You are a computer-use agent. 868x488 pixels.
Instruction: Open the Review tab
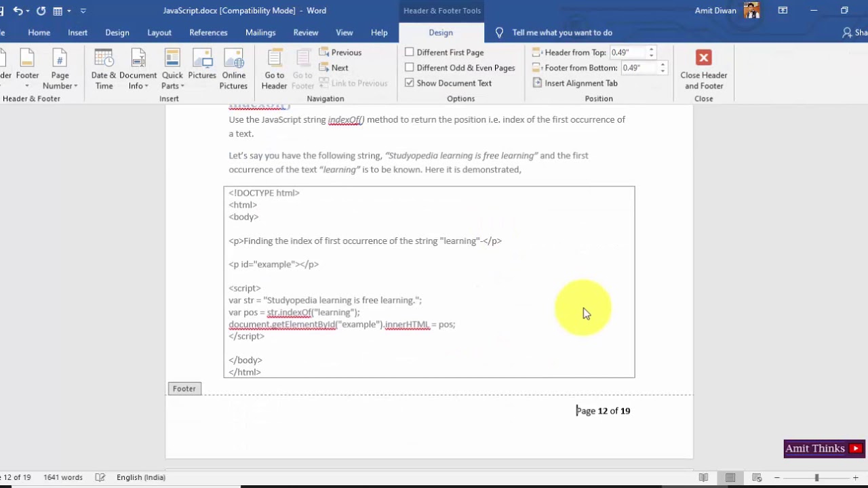tap(306, 33)
